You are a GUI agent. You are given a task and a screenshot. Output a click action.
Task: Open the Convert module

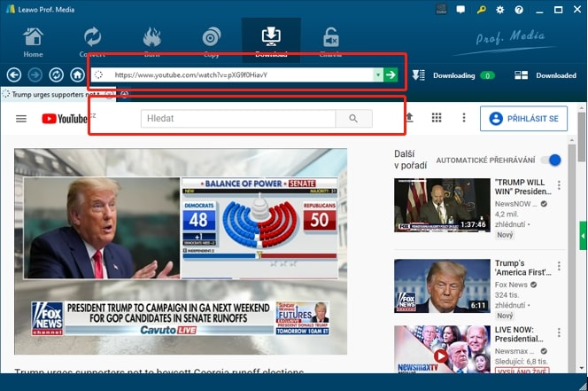pyautogui.click(x=92, y=42)
